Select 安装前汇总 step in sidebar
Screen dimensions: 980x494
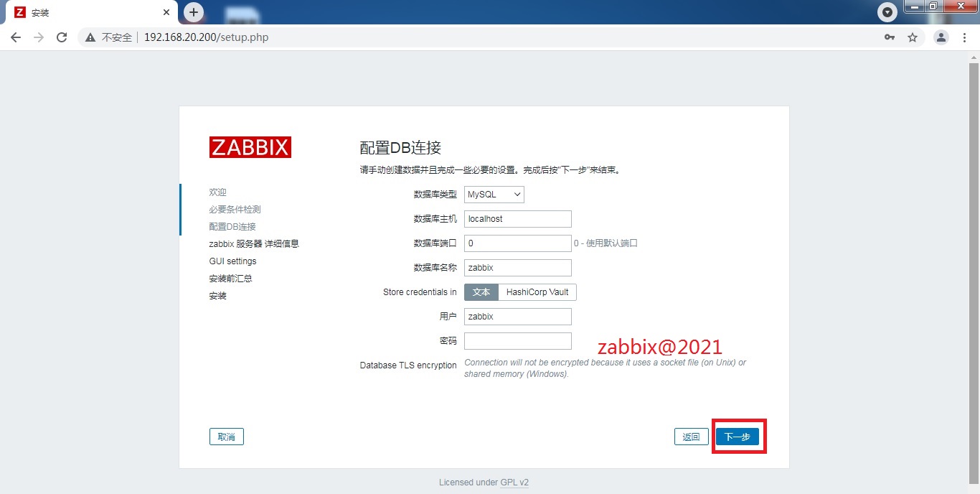(231, 279)
